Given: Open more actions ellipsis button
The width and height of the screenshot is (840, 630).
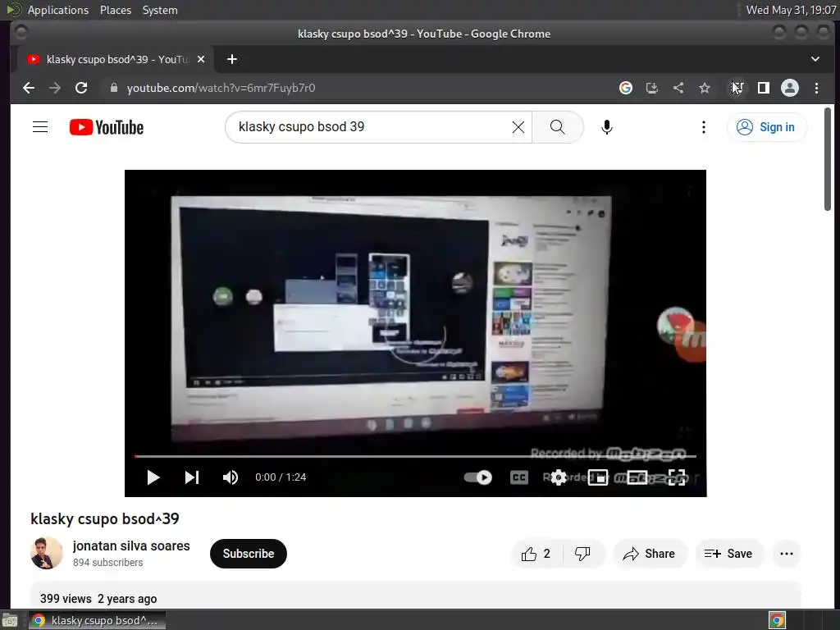Looking at the screenshot, I should tap(787, 554).
